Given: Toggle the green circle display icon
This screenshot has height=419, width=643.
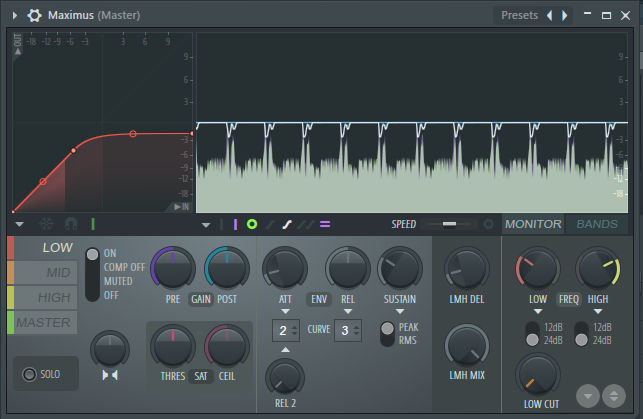Looking at the screenshot, I should coord(252,224).
